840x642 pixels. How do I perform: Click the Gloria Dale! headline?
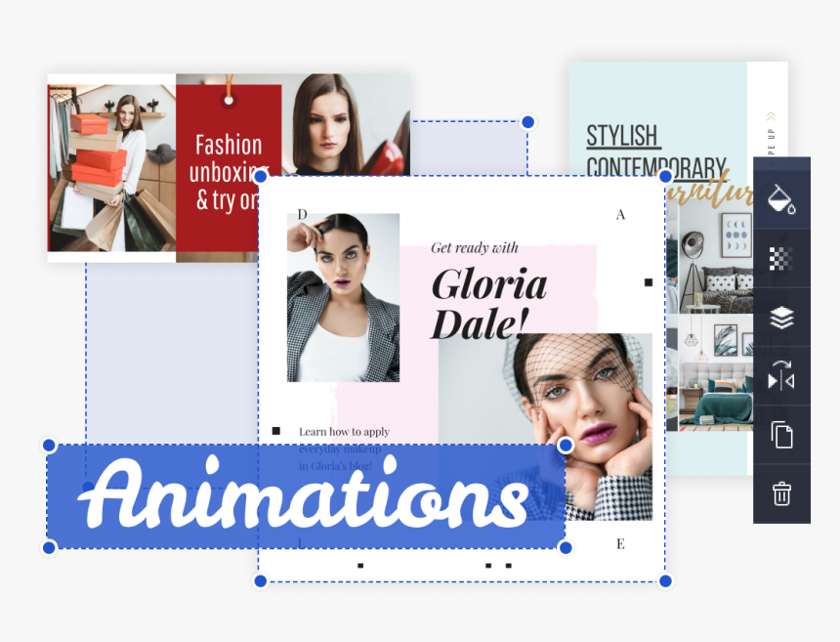click(x=488, y=304)
